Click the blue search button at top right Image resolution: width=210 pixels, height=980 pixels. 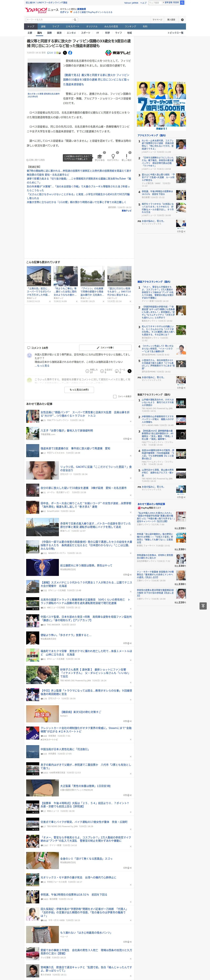coord(182,3)
